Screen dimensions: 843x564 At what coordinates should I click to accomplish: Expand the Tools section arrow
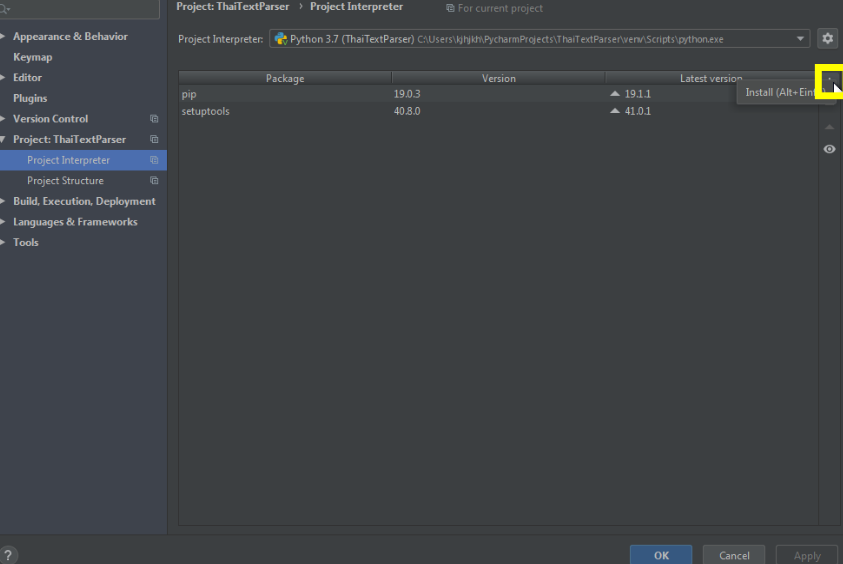point(3,242)
